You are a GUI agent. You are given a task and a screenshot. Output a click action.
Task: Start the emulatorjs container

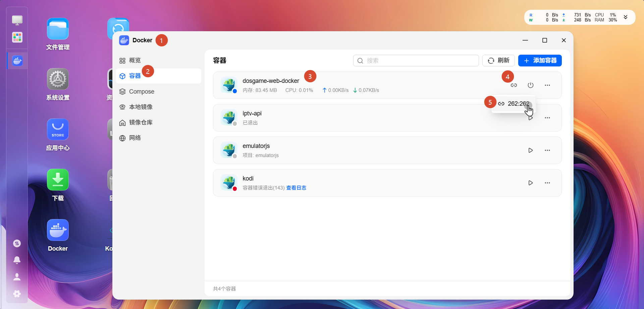click(x=531, y=150)
